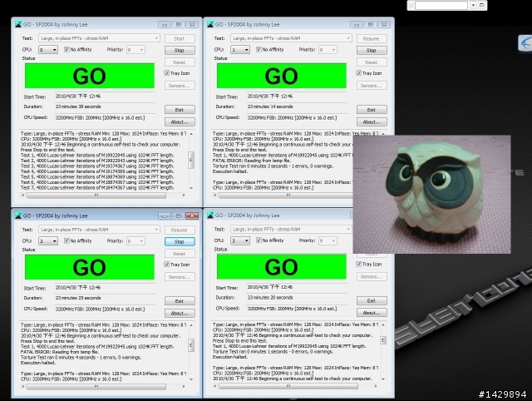Click the owl figurine picture

431,194
